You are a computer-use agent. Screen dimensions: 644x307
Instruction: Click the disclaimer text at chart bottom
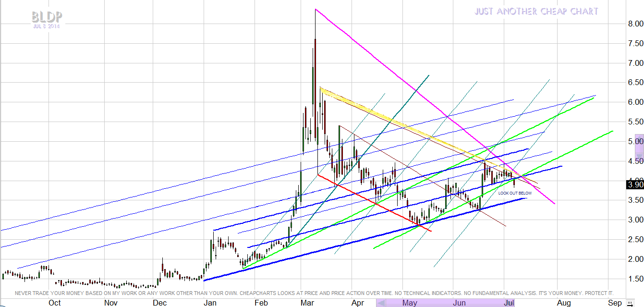314,293
